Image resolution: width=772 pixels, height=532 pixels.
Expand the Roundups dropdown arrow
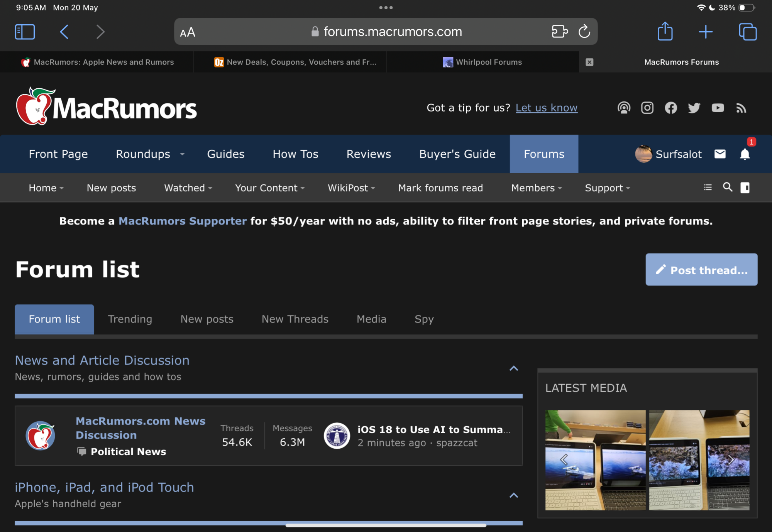point(182,154)
